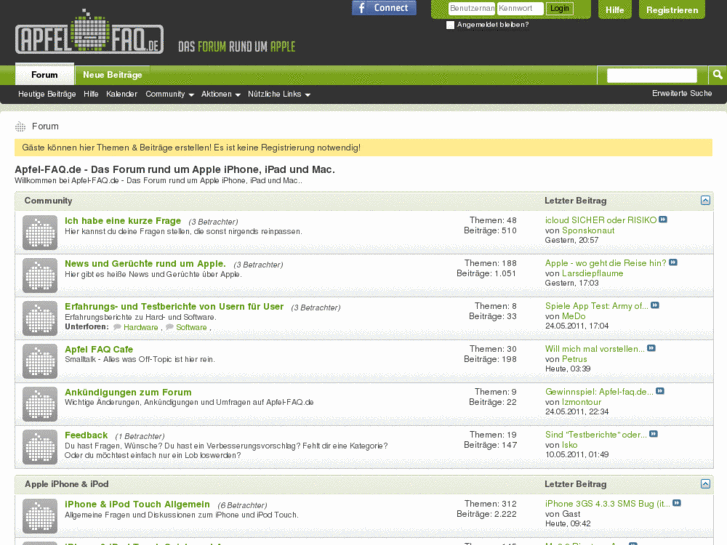This screenshot has height=545, width=727.
Task: Click the Themen: 188 count text
Action: pyautogui.click(x=490, y=263)
